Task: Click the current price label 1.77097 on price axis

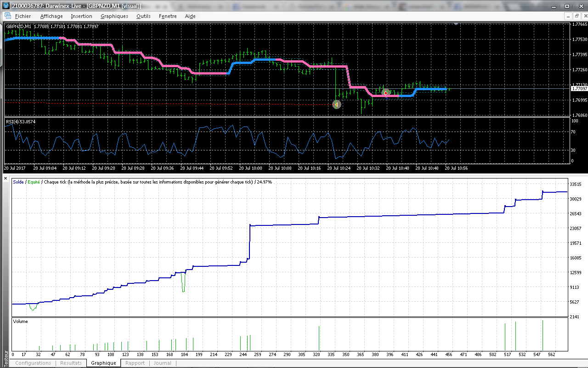Action: point(579,88)
